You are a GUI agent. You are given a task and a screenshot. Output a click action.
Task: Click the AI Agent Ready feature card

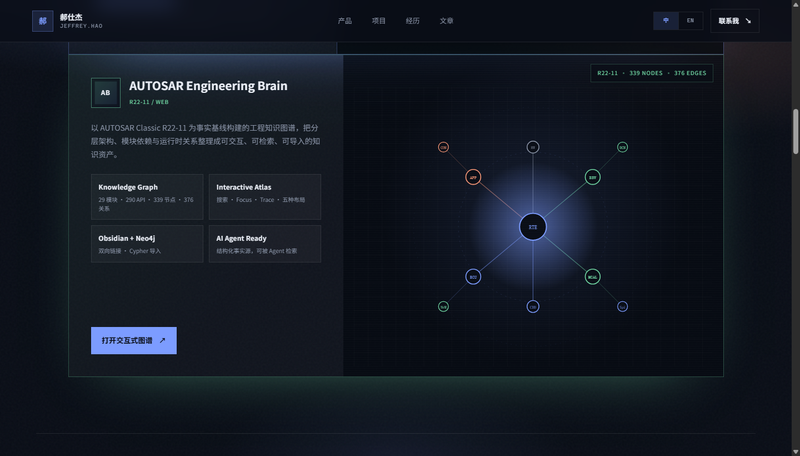pyautogui.click(x=265, y=244)
